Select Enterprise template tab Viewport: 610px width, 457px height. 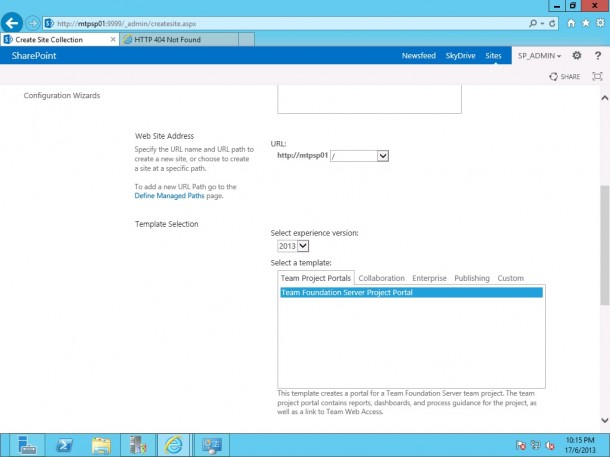pyautogui.click(x=429, y=278)
